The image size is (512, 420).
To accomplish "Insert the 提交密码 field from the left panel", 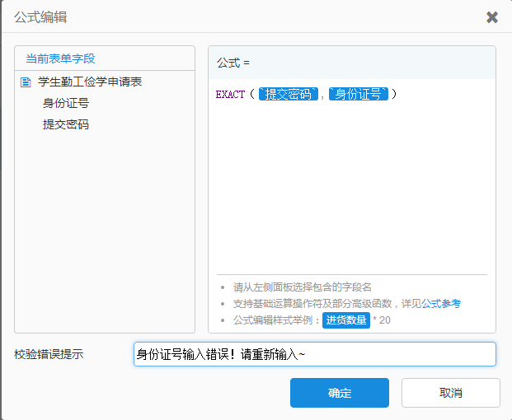I will tap(66, 124).
